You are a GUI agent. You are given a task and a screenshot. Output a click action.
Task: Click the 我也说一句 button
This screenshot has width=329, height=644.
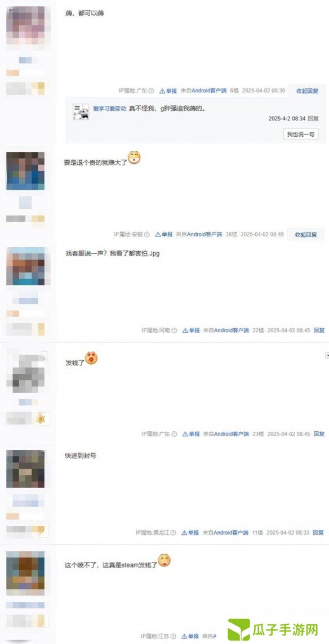301,134
